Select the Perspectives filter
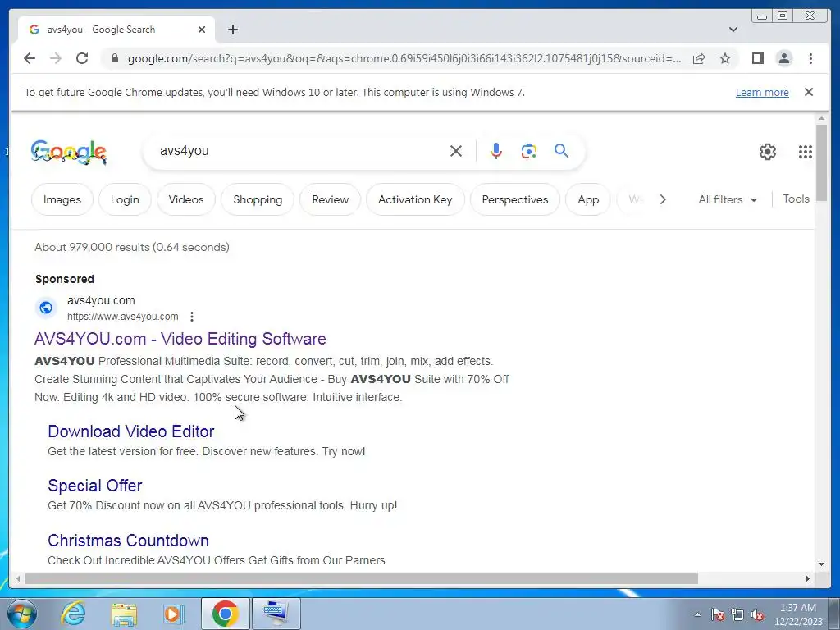Image resolution: width=840 pixels, height=630 pixels. tap(515, 199)
